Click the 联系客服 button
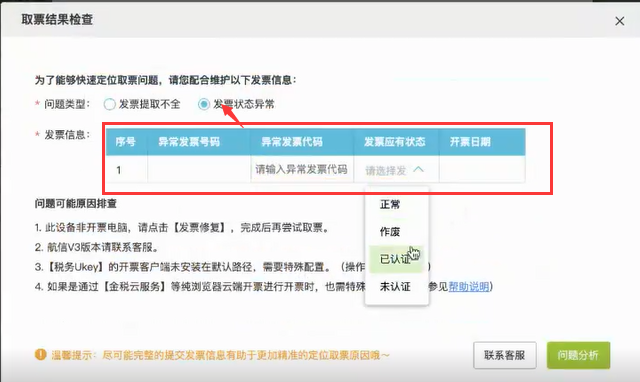 (505, 355)
